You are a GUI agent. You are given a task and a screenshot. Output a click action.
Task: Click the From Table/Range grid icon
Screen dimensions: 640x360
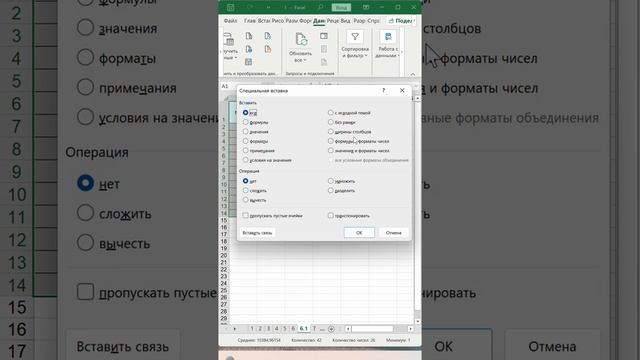point(249,62)
